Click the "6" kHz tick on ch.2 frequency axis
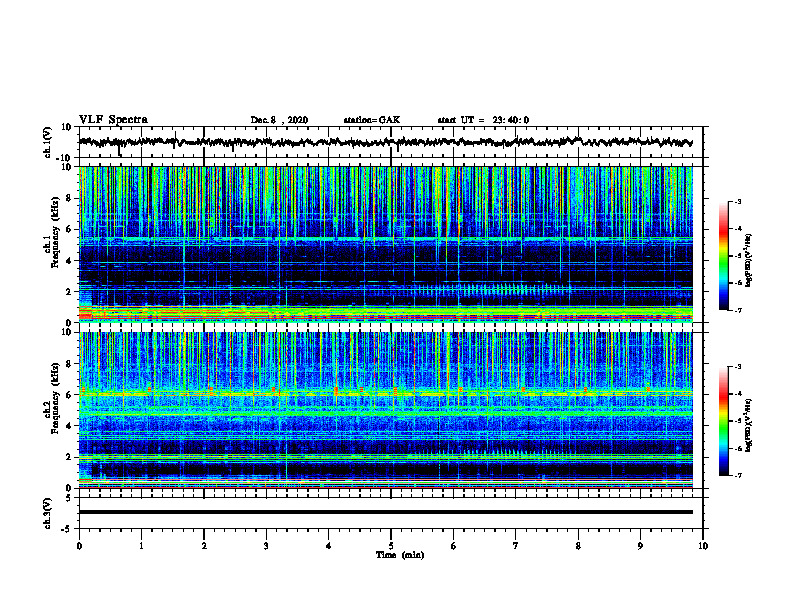Viewport: 792px width, 612px height. click(71, 395)
